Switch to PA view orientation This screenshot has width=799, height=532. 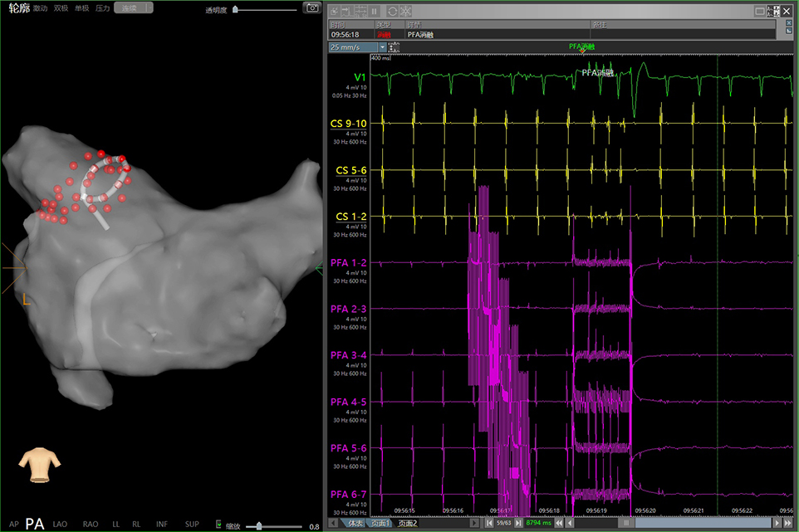34,524
